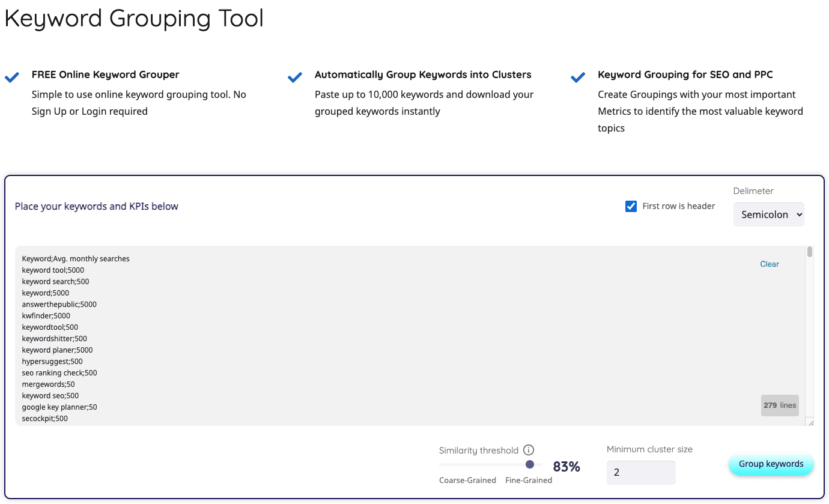Viewport: 829px width, 504px height.
Task: Click the checkmark icon next to FREE Online Keyword Grouper
Action: coord(12,77)
